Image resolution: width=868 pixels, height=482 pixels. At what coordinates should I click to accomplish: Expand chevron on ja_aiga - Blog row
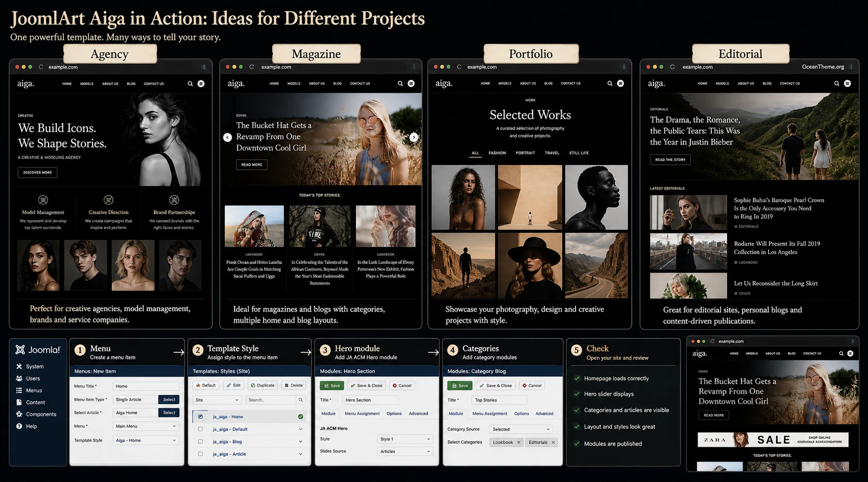click(300, 442)
